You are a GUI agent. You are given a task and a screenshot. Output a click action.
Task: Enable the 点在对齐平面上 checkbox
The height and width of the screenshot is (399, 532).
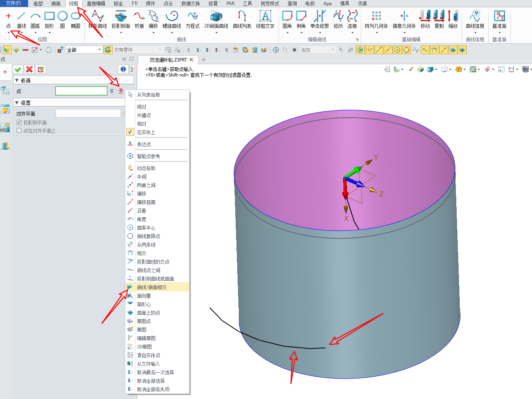pyautogui.click(x=19, y=131)
